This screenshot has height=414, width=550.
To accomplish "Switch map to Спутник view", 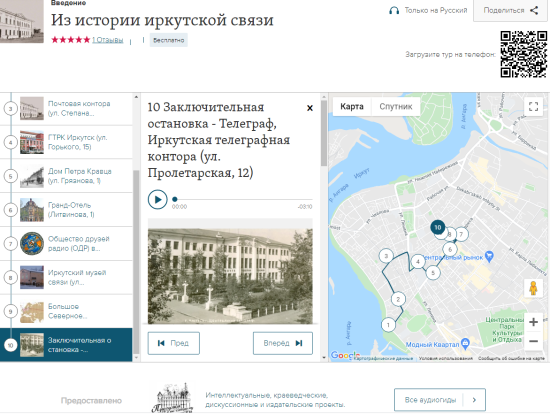I will tap(396, 107).
